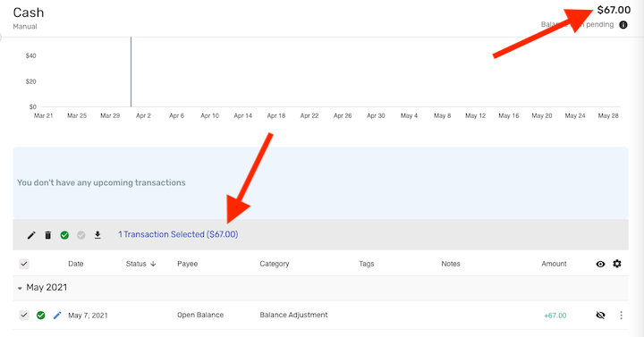Click the Date column header
The image size is (644, 337).
[x=75, y=264]
